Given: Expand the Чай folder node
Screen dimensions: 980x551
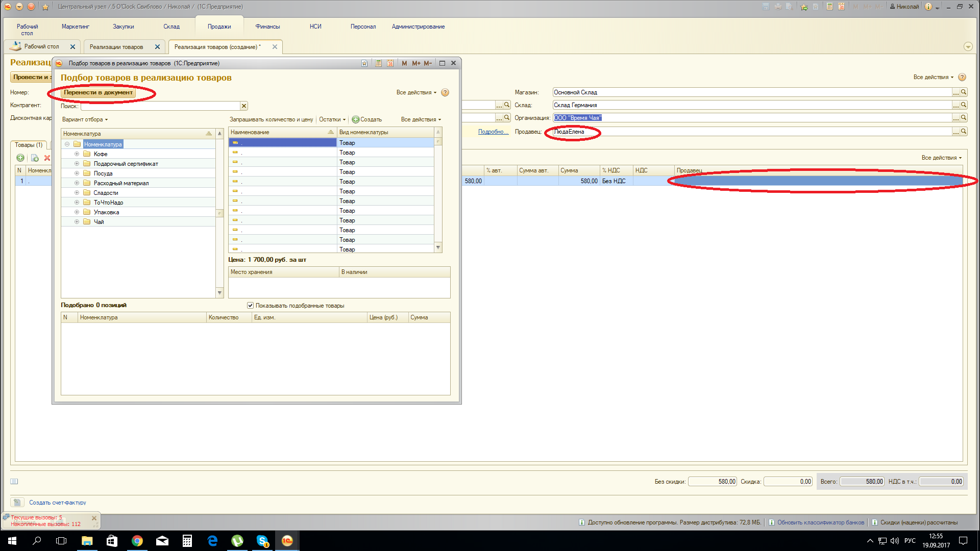Looking at the screenshot, I should [77, 222].
